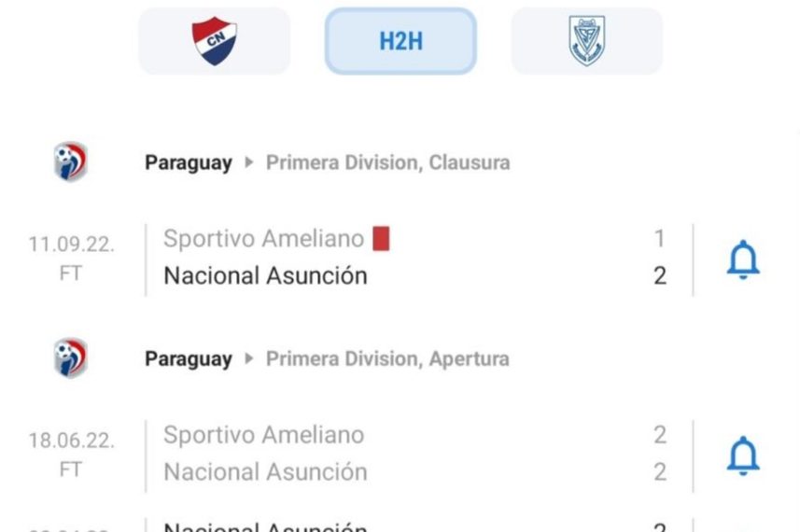
Task: Open the Paraguay link above the Apertura match
Action: 188,358
